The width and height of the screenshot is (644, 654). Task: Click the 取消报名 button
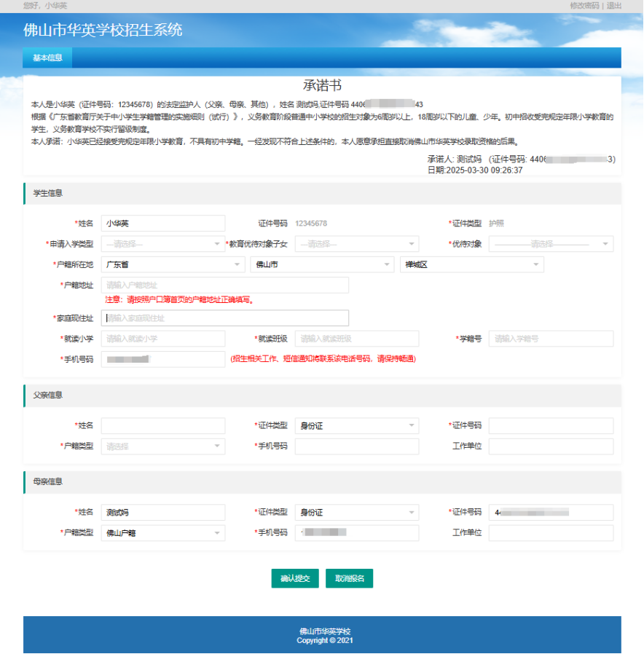tap(349, 578)
